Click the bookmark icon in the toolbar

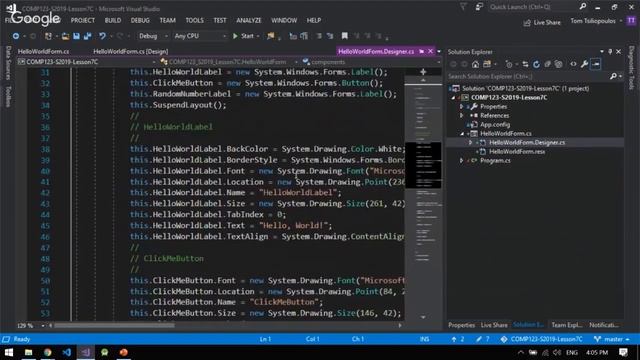pyautogui.click(x=345, y=36)
